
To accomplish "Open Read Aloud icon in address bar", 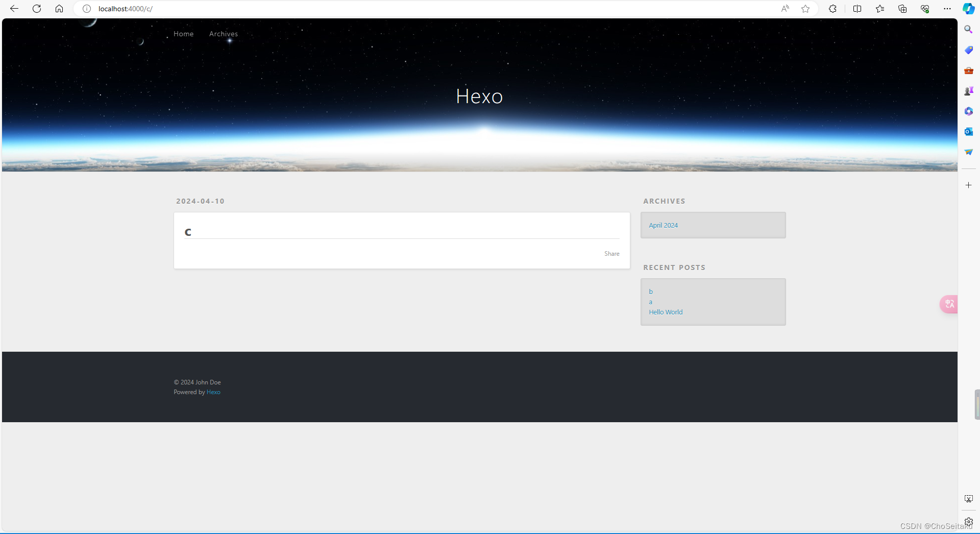I will tap(785, 9).
